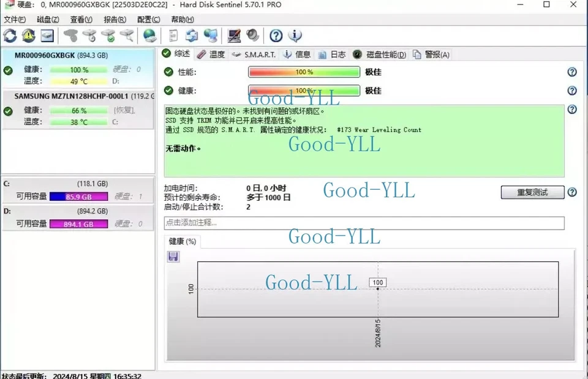Image resolution: width=588 pixels, height=379 pixels.
Task: Click the disk panel view toolbar icon
Action: pos(47,36)
